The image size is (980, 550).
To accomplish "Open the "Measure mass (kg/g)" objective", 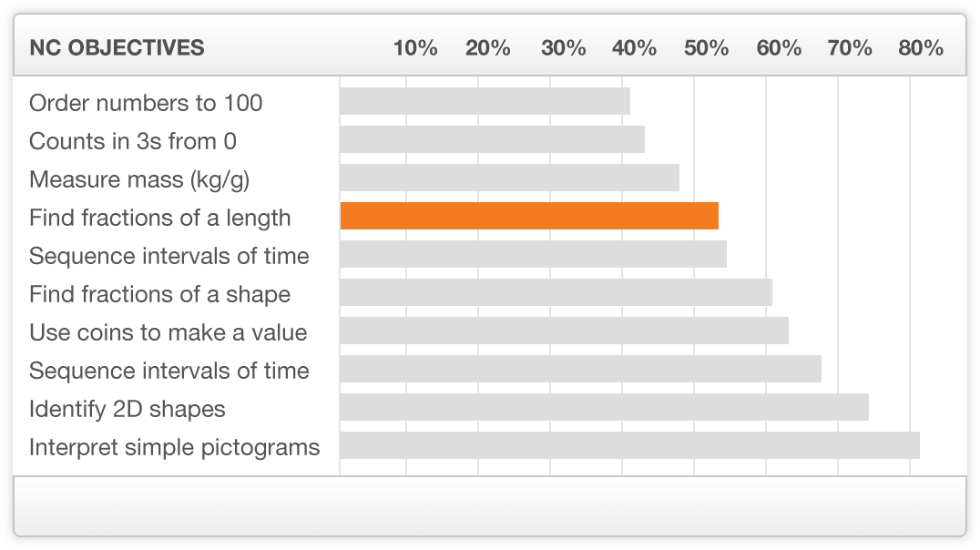I will pos(139,179).
